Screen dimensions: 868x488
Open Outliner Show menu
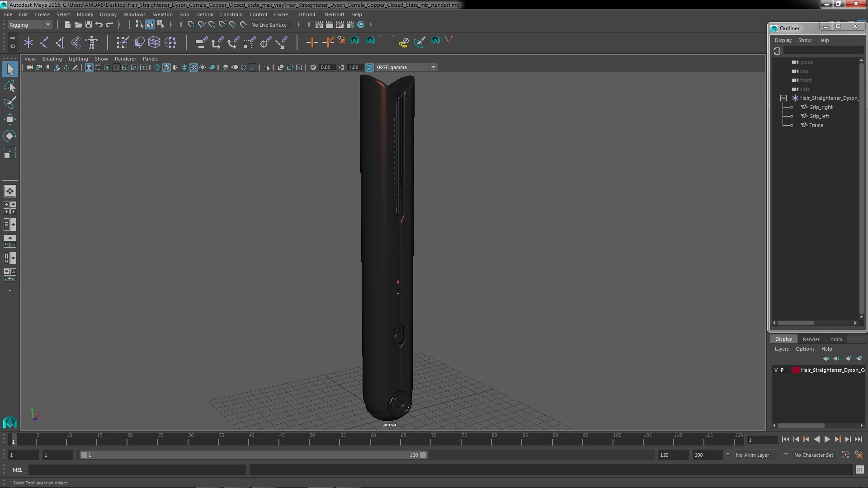point(805,40)
